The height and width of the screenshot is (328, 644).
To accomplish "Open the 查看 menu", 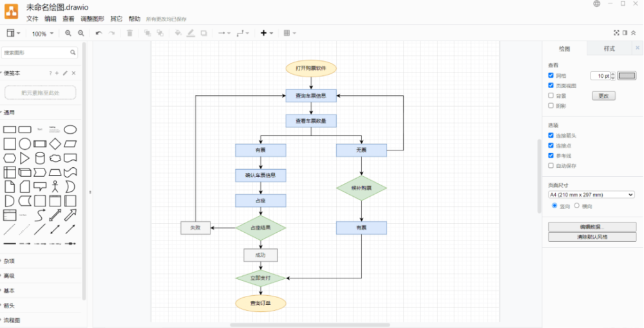I will [69, 19].
